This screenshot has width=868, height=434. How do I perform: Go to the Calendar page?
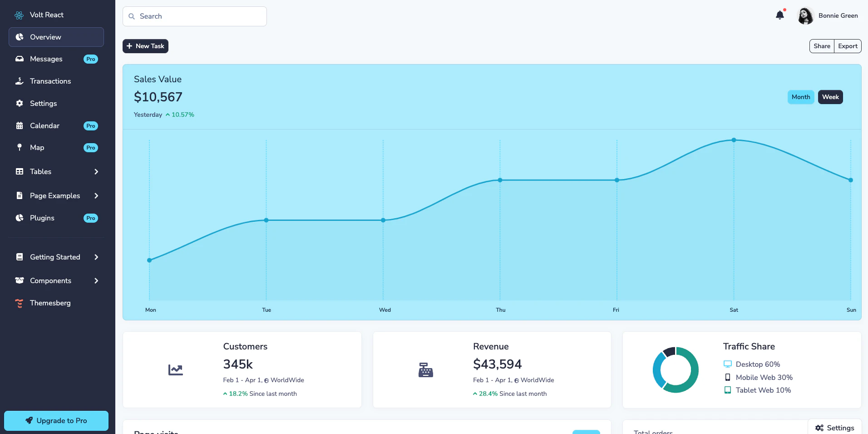click(44, 126)
